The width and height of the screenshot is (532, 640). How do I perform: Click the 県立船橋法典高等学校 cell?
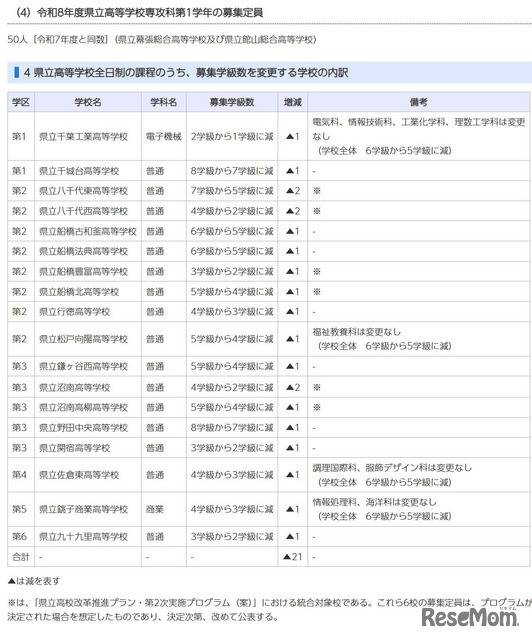[88, 251]
